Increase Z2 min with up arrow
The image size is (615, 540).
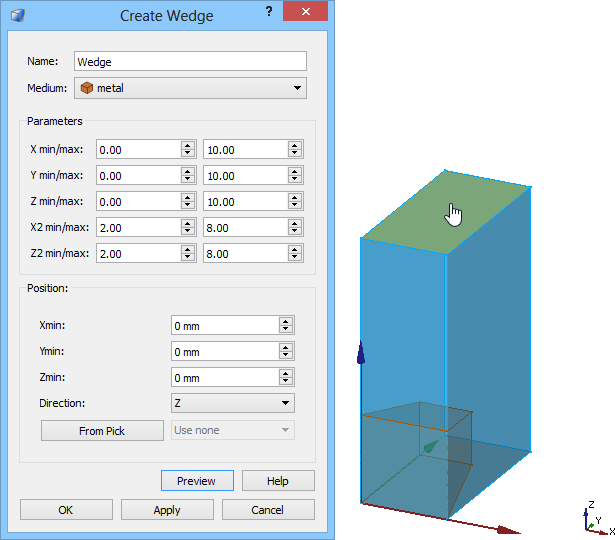click(x=188, y=249)
